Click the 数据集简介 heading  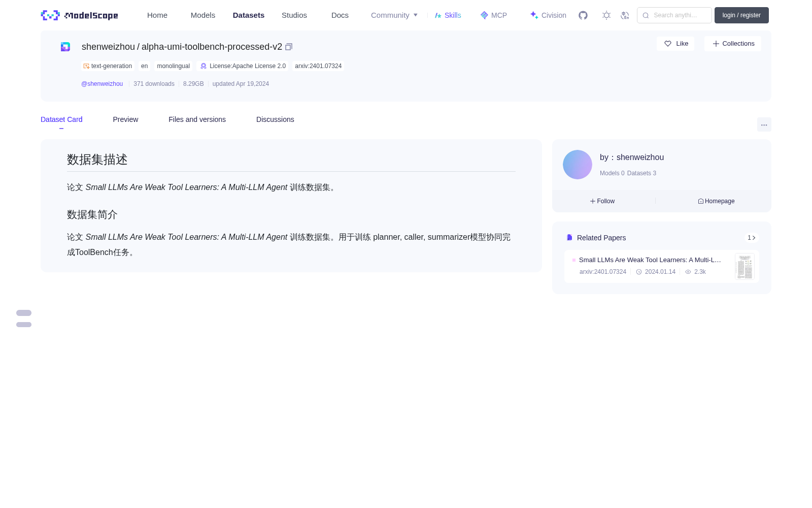point(92,214)
